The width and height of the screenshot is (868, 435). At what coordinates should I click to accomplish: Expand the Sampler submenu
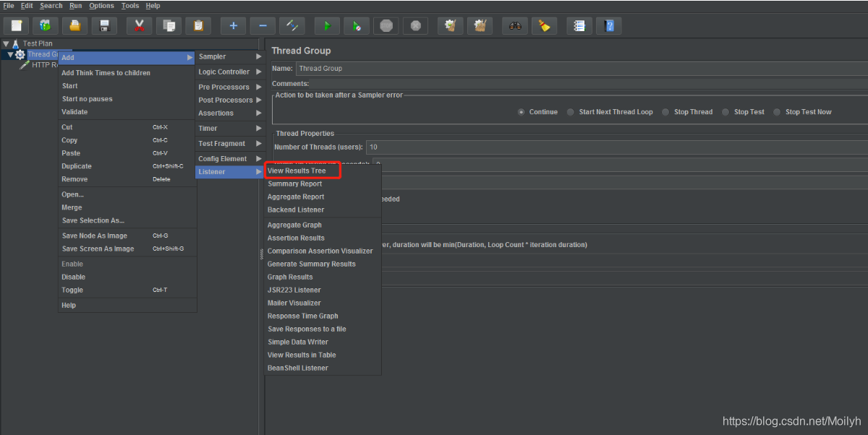click(230, 56)
